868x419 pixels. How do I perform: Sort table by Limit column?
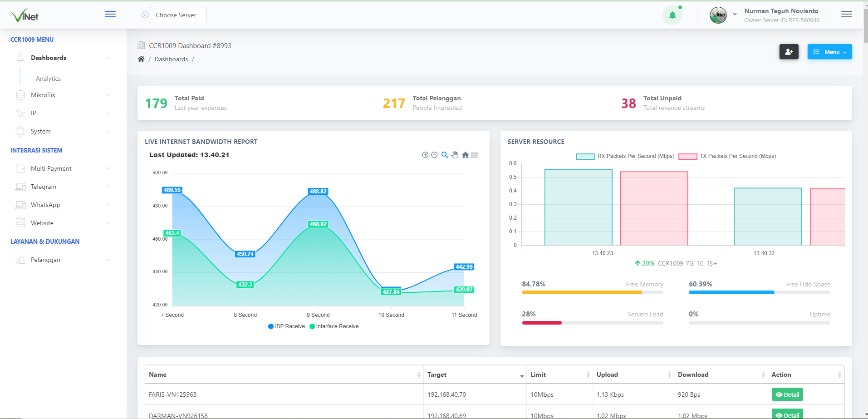[x=560, y=375]
